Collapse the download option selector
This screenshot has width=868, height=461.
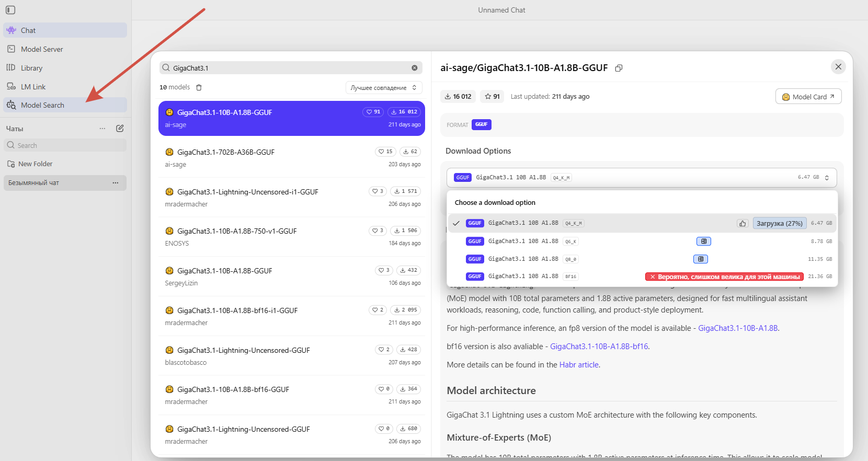click(x=642, y=178)
